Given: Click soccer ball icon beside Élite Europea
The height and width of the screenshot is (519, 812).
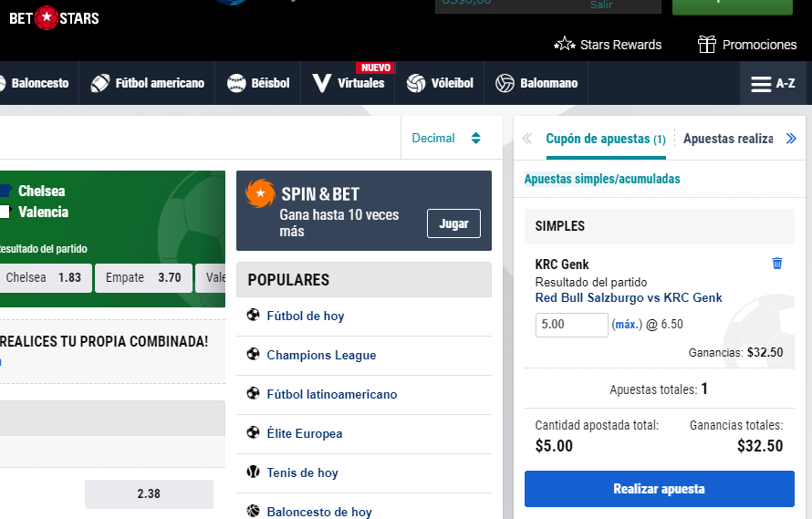Looking at the screenshot, I should [253, 432].
